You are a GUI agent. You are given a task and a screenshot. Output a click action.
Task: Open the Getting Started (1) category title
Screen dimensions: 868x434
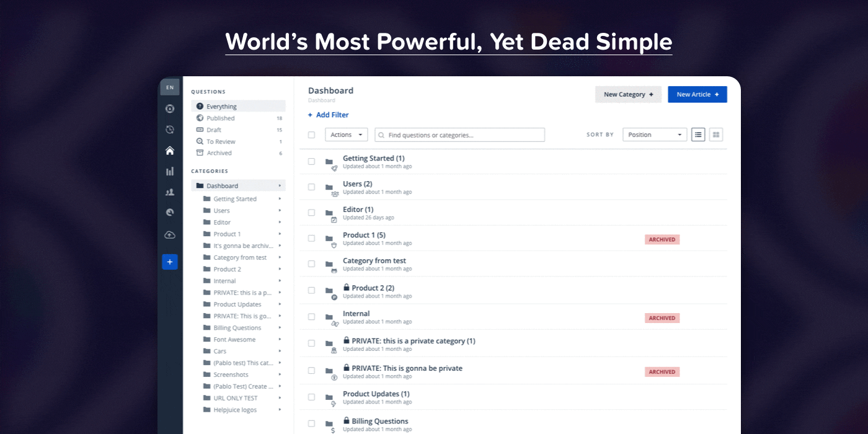tap(374, 158)
